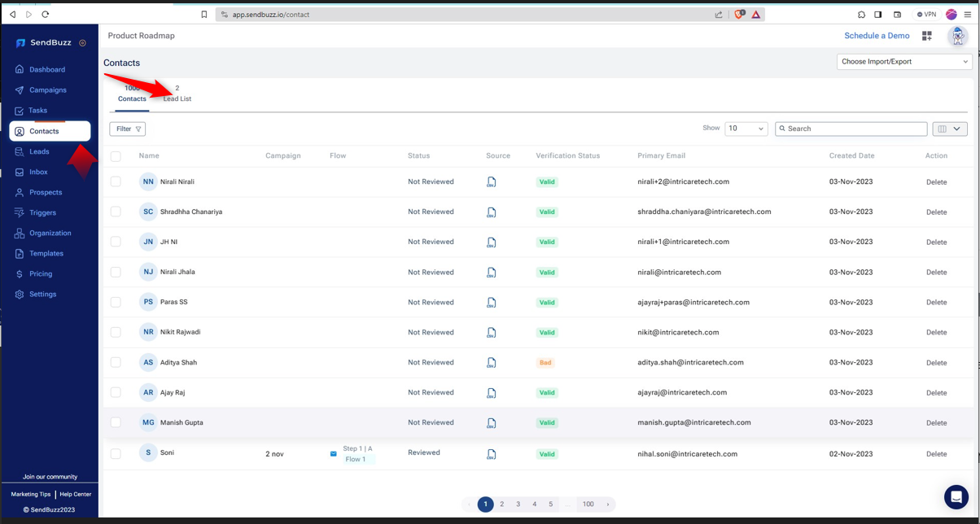
Task: Click Schedule a Demo link
Action: tap(877, 36)
